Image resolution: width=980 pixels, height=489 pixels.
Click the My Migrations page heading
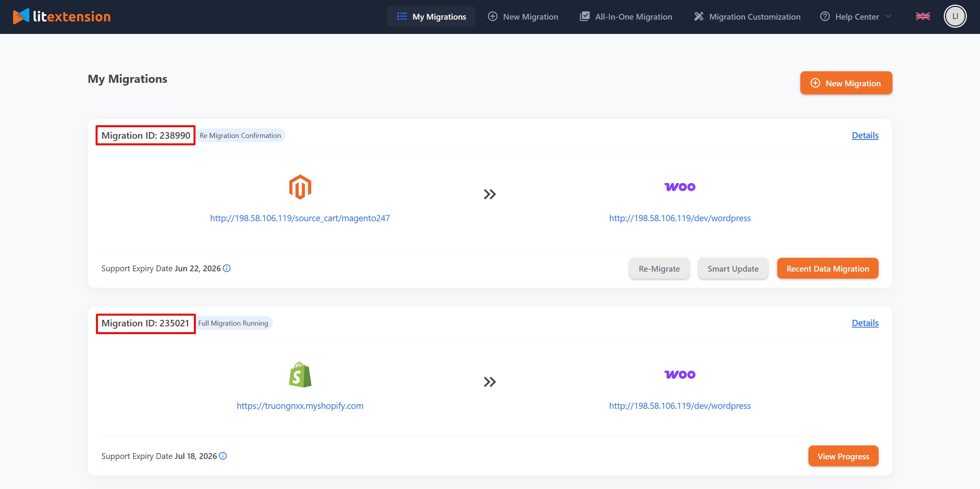click(x=128, y=79)
